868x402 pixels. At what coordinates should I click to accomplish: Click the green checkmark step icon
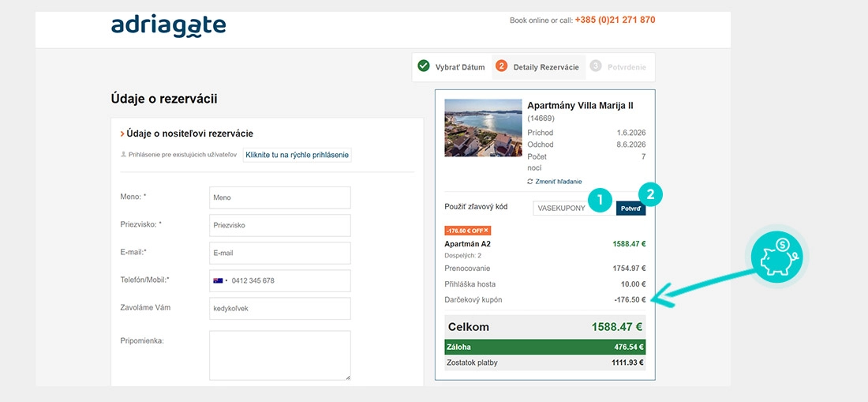[424, 66]
